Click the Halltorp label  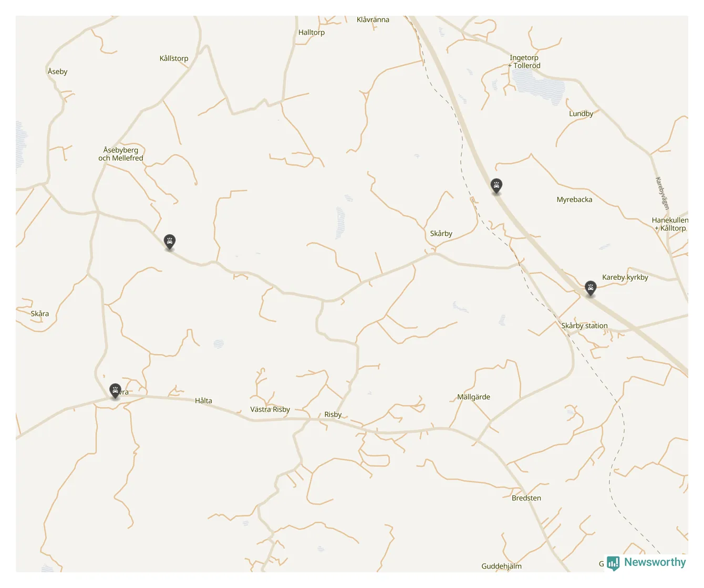(x=312, y=33)
